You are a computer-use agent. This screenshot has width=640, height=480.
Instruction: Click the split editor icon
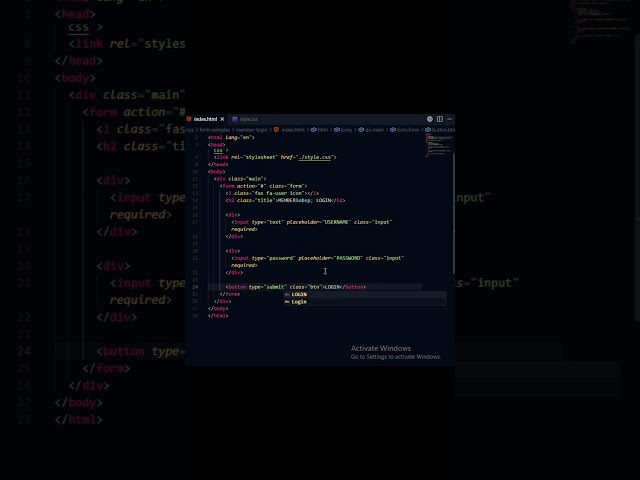pos(440,119)
